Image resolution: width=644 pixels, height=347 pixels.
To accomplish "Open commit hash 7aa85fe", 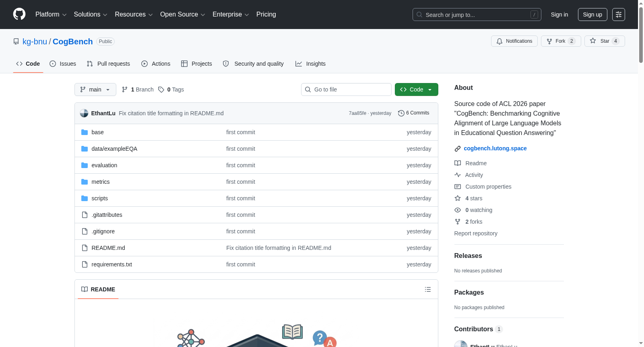I will coord(357,113).
